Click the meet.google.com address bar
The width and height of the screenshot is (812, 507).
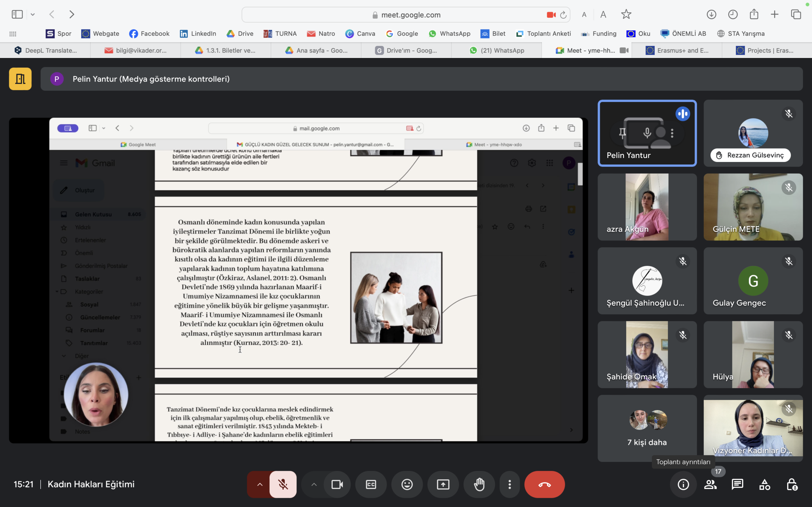410,15
